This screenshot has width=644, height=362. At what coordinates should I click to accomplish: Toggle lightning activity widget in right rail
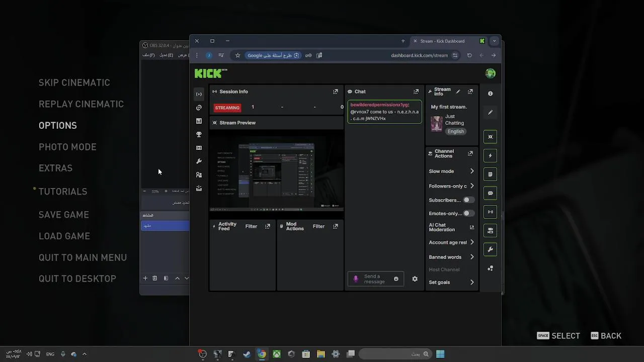pyautogui.click(x=490, y=156)
